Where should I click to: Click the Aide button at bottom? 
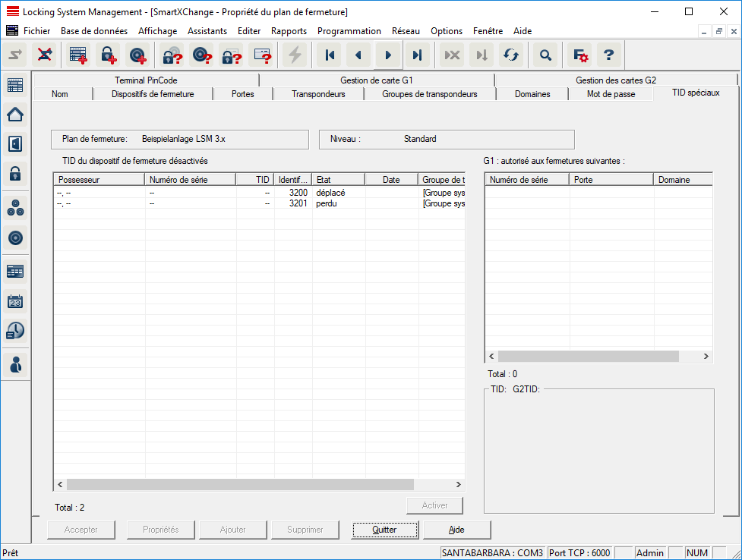pyautogui.click(x=456, y=530)
